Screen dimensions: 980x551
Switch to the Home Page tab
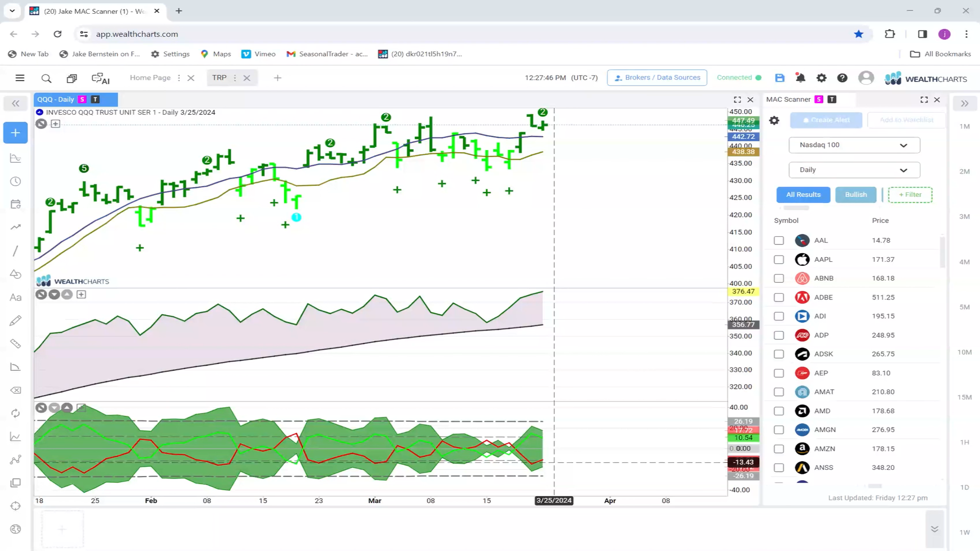(x=150, y=78)
